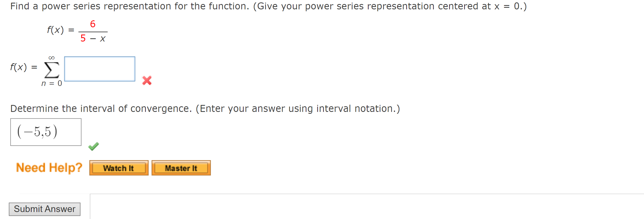Click the blank area beside Submit Answer
This screenshot has height=219, width=644.
214,209
